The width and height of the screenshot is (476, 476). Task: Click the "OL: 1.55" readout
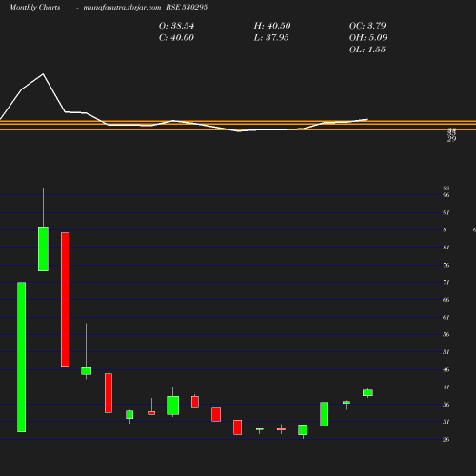[367, 50]
